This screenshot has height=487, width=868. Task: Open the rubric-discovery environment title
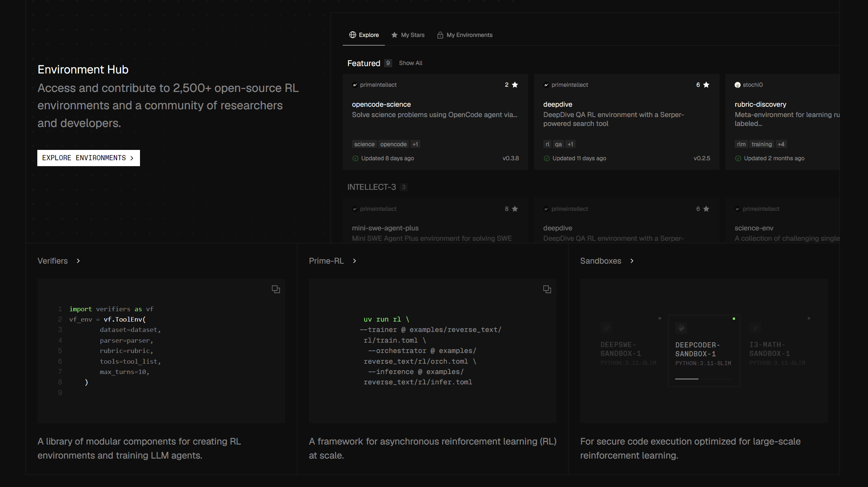click(761, 104)
